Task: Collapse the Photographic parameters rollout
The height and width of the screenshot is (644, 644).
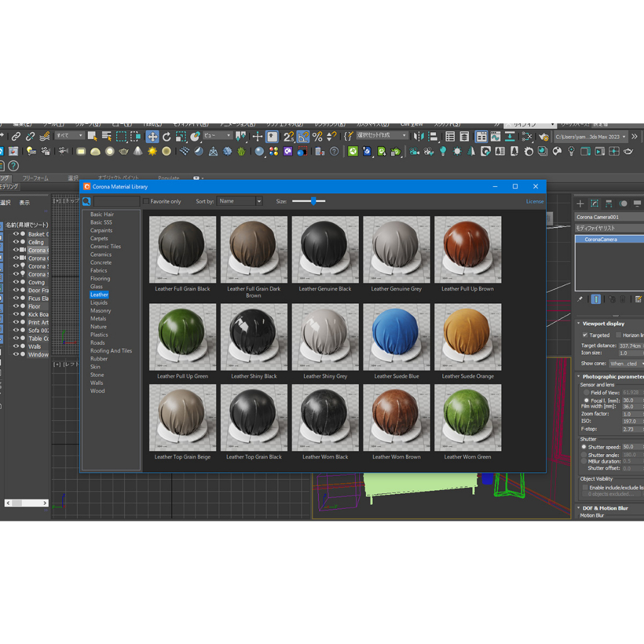Action: (x=579, y=377)
